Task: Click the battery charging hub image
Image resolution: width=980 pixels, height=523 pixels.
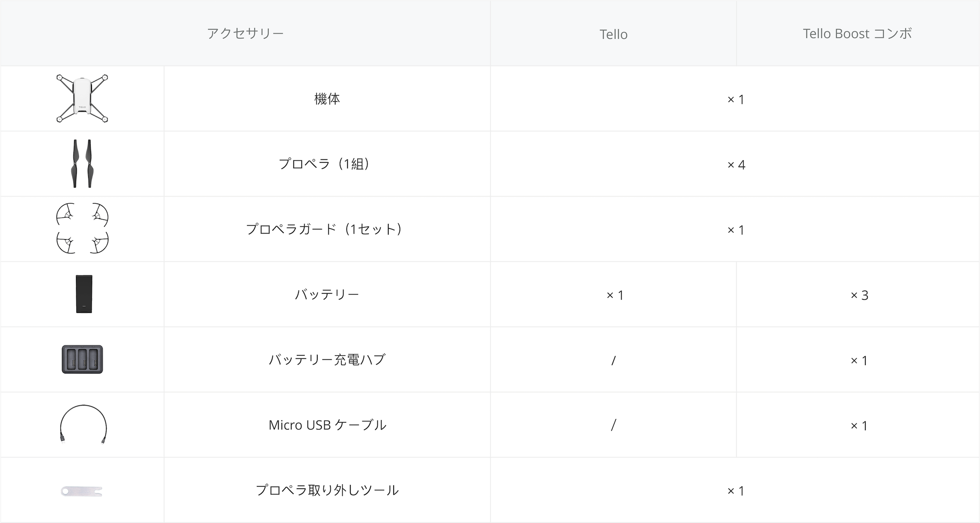Action: pyautogui.click(x=82, y=359)
